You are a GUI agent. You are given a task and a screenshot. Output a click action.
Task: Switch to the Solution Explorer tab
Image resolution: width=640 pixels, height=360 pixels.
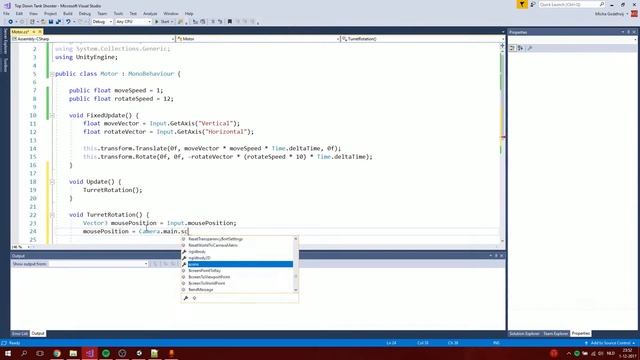click(x=524, y=333)
